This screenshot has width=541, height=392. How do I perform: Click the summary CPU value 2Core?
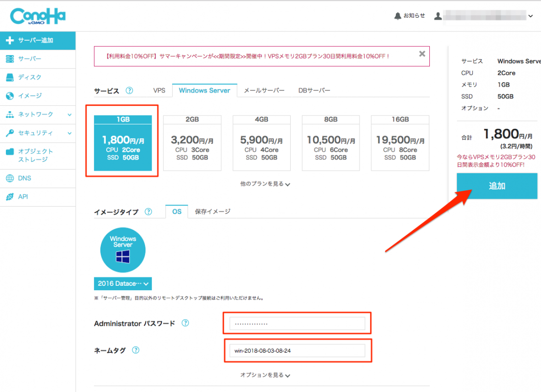coord(506,73)
